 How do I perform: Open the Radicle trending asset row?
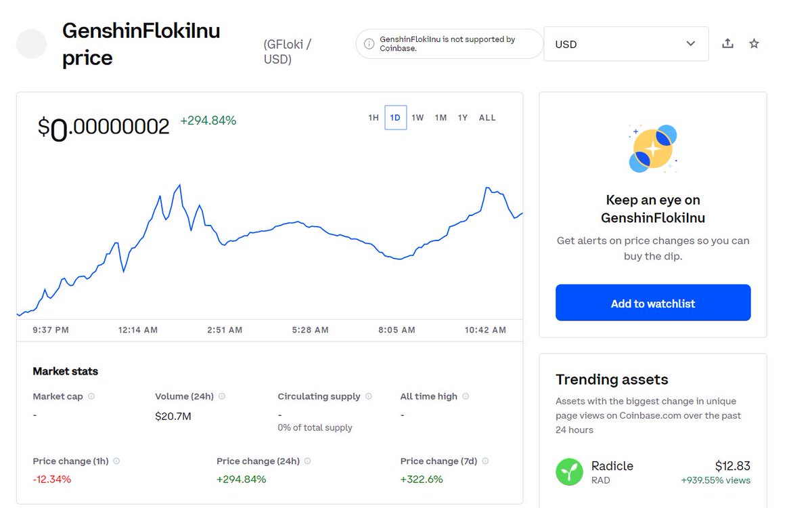point(653,472)
